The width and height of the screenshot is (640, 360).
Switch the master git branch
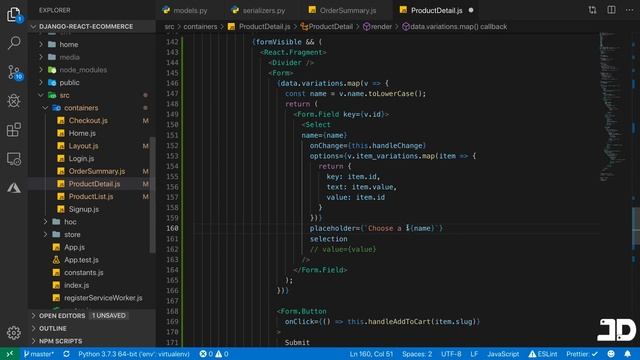coord(38,354)
